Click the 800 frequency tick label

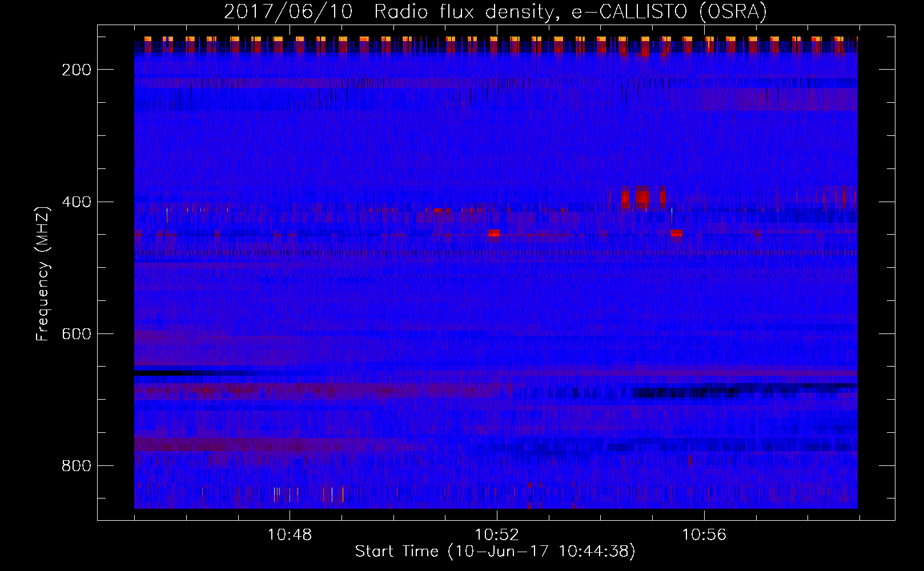tap(77, 466)
